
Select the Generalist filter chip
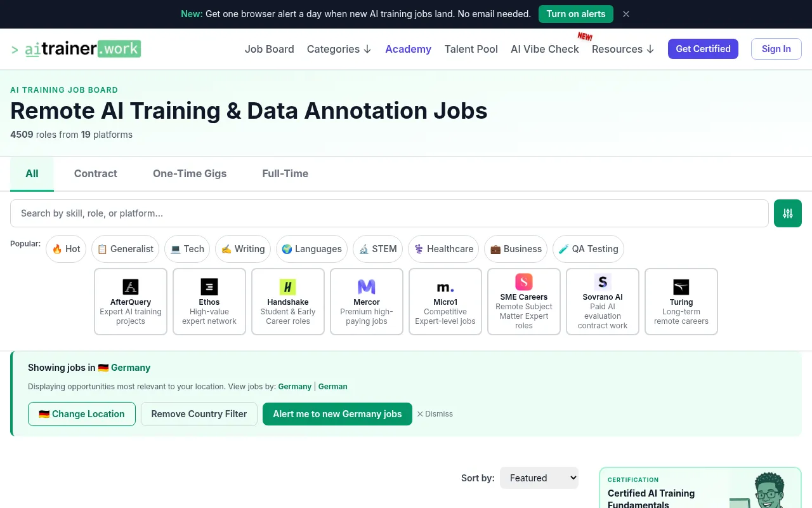click(x=125, y=249)
